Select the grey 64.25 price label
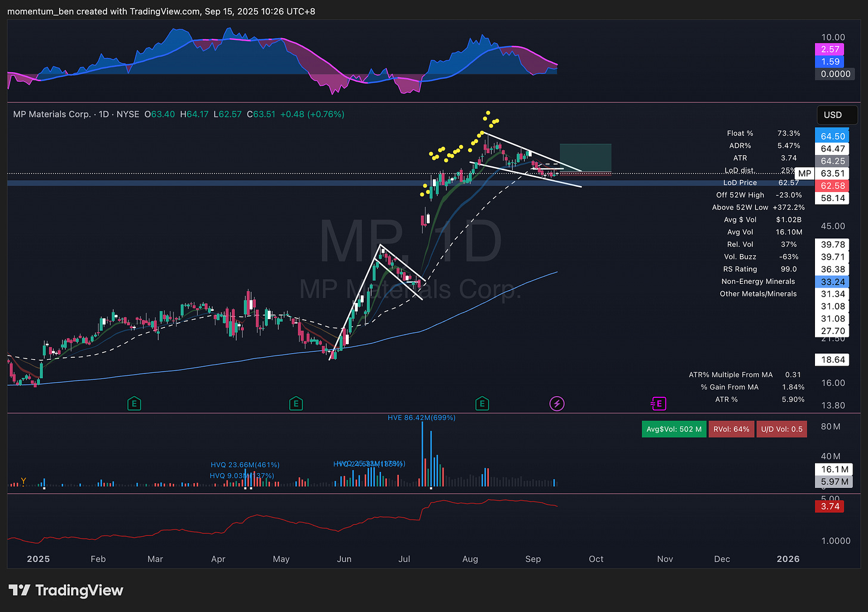This screenshot has height=612, width=868. coord(832,161)
